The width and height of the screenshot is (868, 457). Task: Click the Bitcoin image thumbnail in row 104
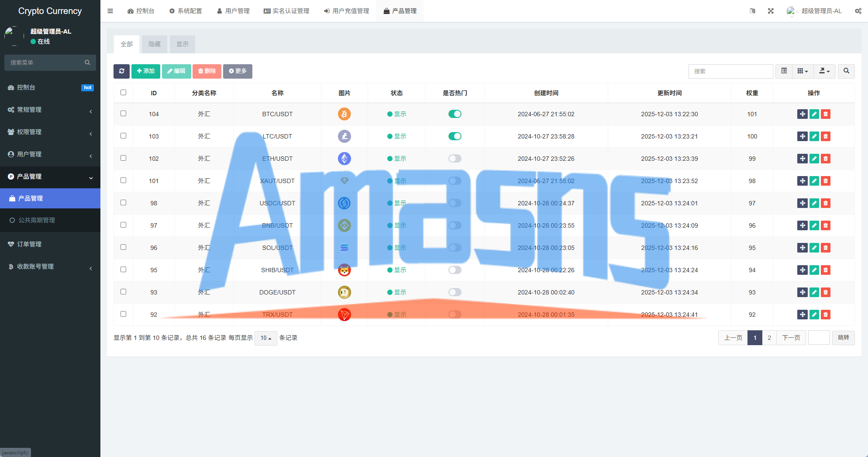click(x=344, y=114)
